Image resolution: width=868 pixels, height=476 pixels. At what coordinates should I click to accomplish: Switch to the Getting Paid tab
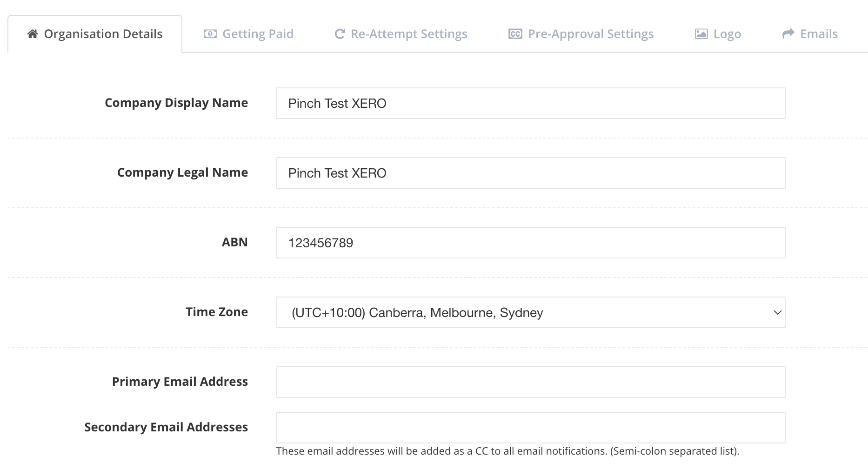pos(248,34)
